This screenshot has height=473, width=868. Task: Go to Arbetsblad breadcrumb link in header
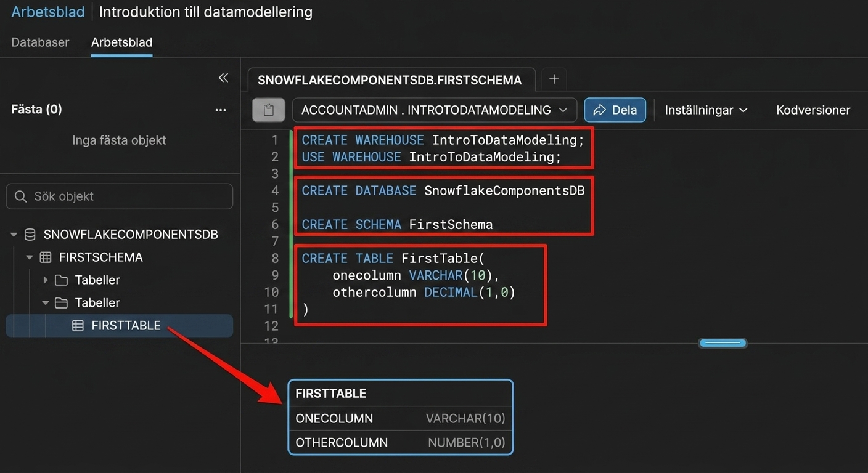(48, 12)
